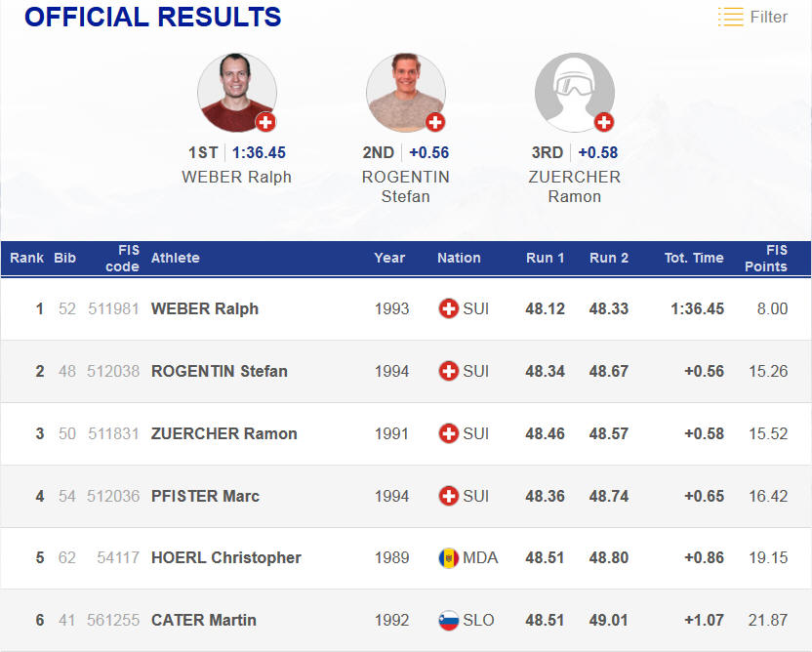The height and width of the screenshot is (652, 812).
Task: Click Moldova flag in Hoerl's row
Action: pos(449,558)
